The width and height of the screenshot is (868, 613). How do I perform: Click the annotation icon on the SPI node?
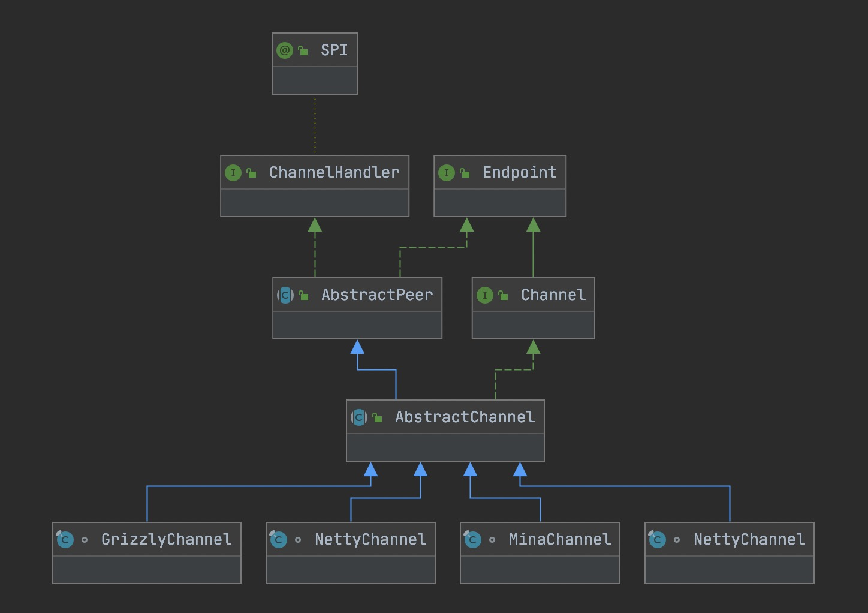[285, 50]
